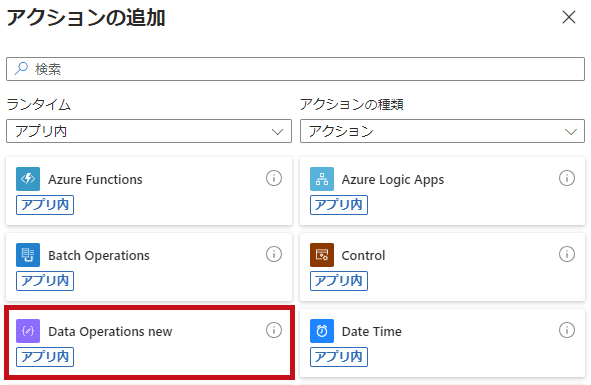Viewport: 591px width, 385px height.
Task: Click the アクションの追加 heading
Action: click(86, 18)
